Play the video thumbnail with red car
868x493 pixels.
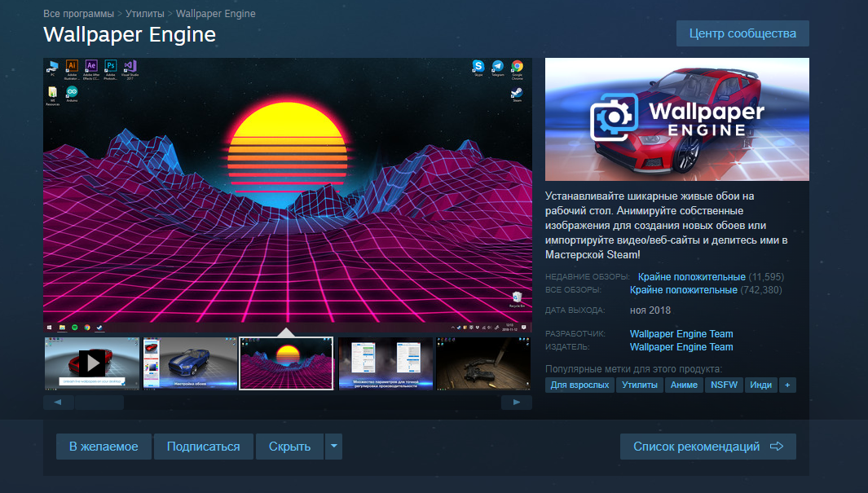[92, 363]
